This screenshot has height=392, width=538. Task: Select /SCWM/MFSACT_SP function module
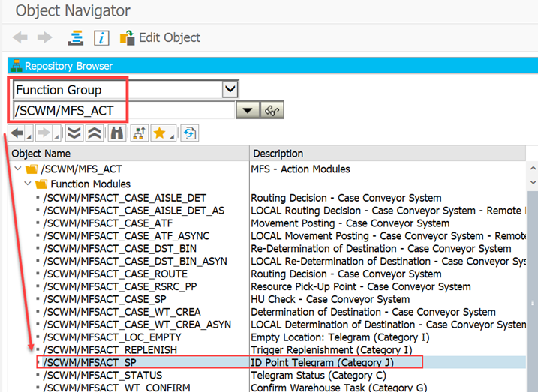90,363
